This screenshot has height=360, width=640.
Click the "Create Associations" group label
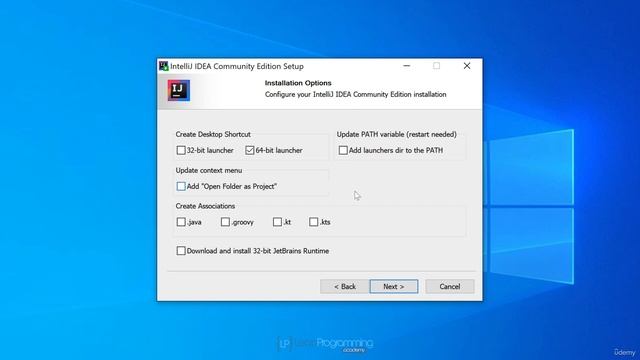click(x=205, y=206)
